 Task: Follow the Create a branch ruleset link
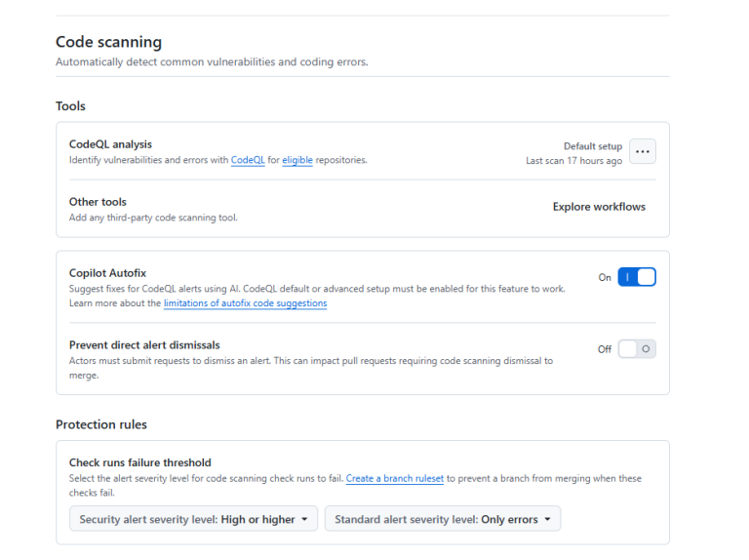click(395, 478)
